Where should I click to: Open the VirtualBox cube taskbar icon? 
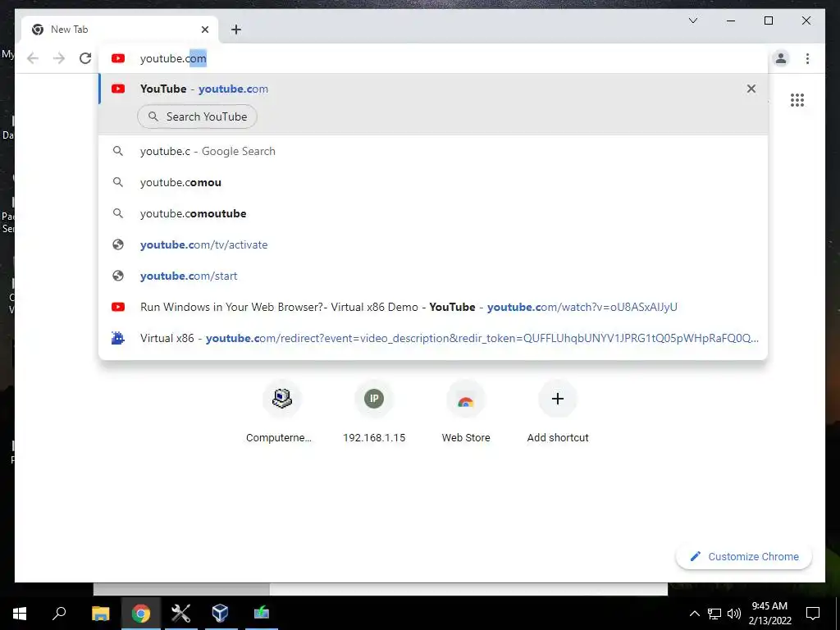click(x=221, y=614)
